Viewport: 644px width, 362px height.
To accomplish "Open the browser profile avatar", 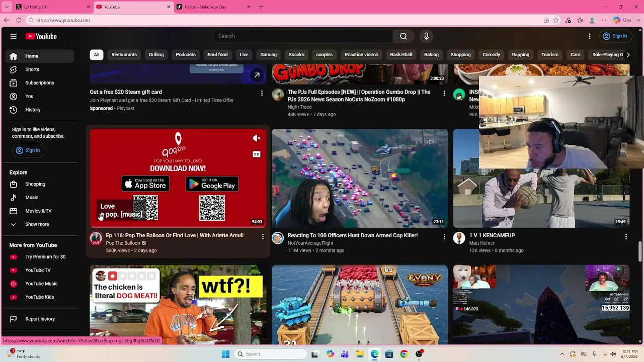I will click(x=592, y=20).
